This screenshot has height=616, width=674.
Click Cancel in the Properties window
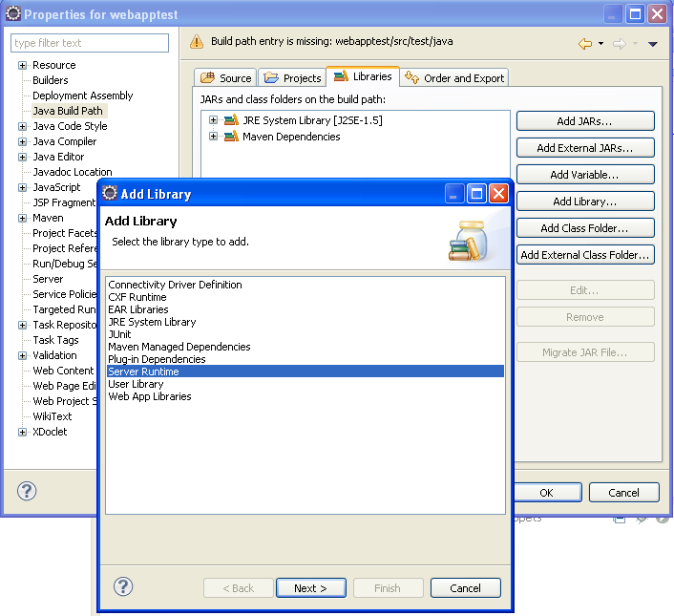623,492
